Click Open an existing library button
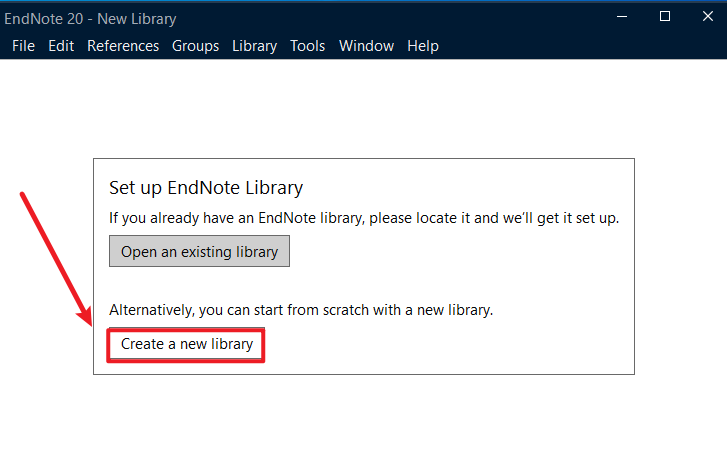The image size is (727, 468). [x=199, y=251]
